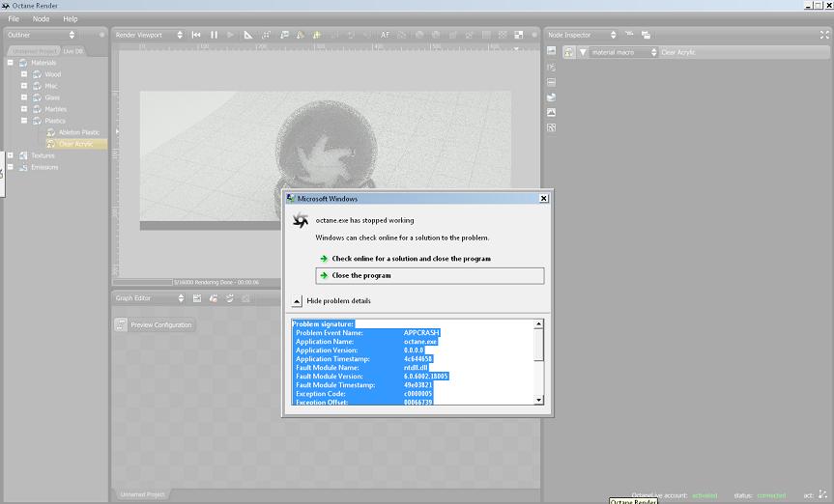Expand the Glass materials folder
Viewport: 834px width, 504px height.
(24, 98)
